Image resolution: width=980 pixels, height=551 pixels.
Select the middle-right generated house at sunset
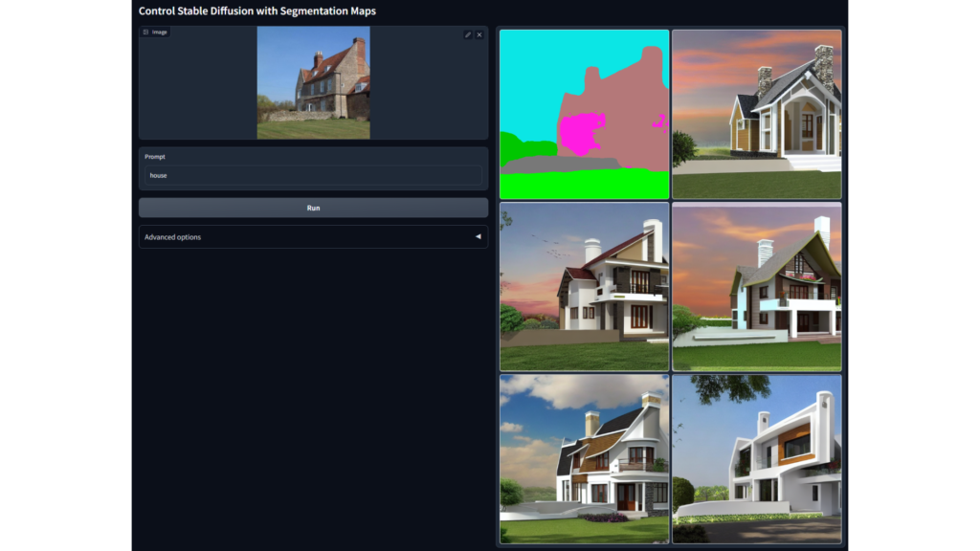pos(756,286)
